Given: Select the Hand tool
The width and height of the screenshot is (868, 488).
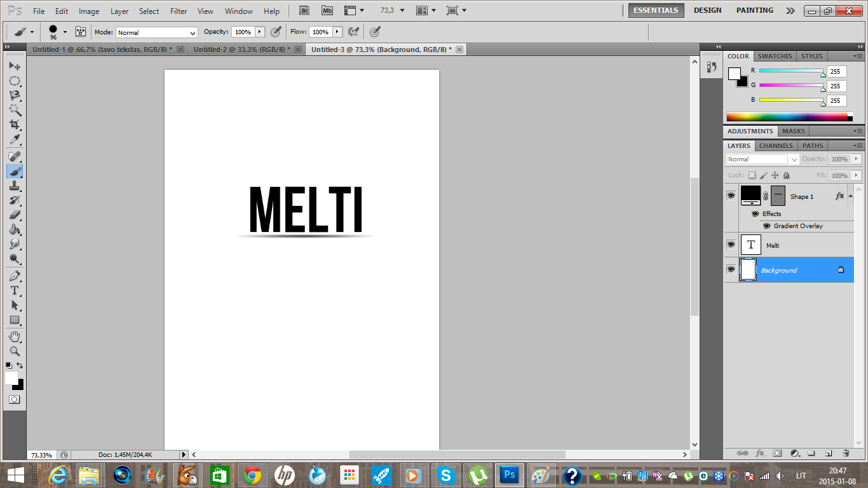Looking at the screenshot, I should pos(14,336).
